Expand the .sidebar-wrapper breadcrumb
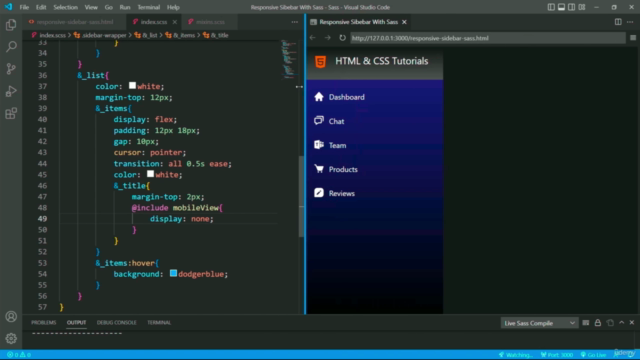 [104, 36]
